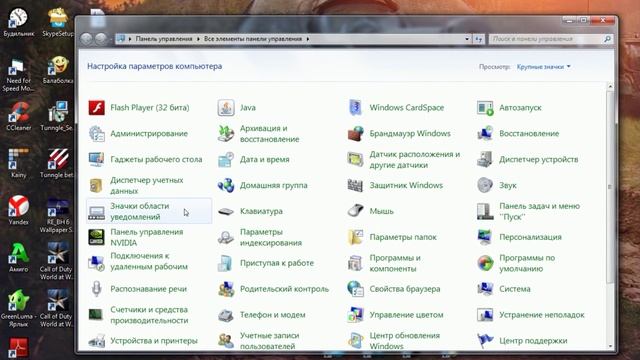Open the Диспетчер учетных данных icon
Screen dimensions: 640x360
[97, 185]
